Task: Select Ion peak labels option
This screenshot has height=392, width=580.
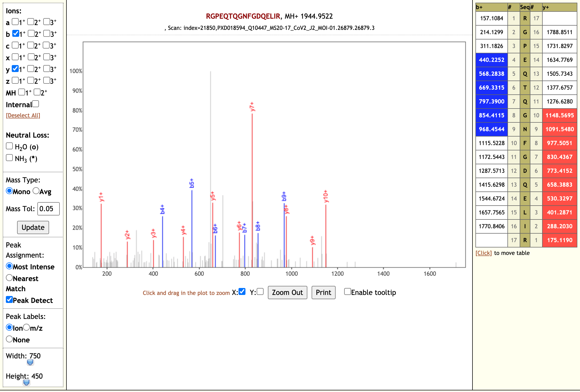Action: pyautogui.click(x=9, y=327)
